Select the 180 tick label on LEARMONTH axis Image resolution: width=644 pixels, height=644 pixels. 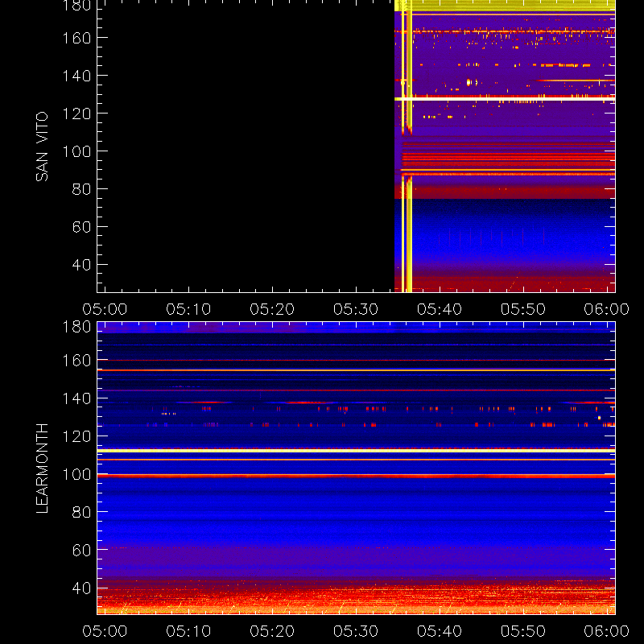(x=76, y=327)
